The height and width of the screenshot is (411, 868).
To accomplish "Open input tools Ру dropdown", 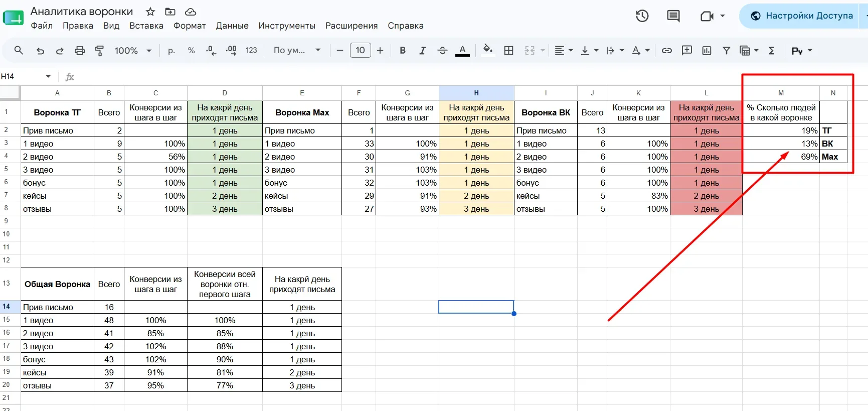I will (802, 50).
